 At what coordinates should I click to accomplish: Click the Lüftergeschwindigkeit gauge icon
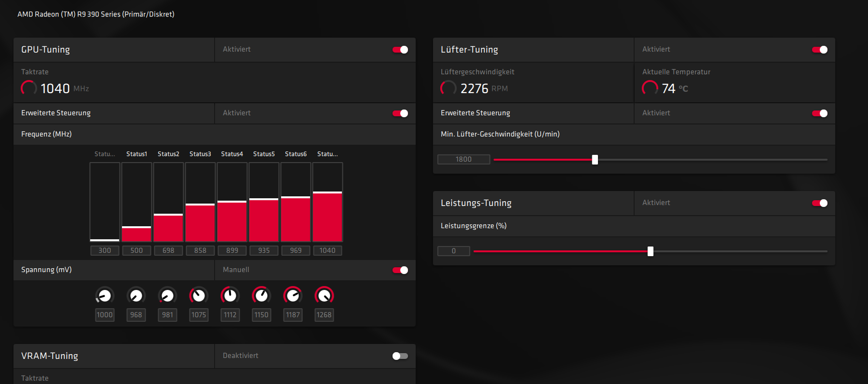[448, 88]
